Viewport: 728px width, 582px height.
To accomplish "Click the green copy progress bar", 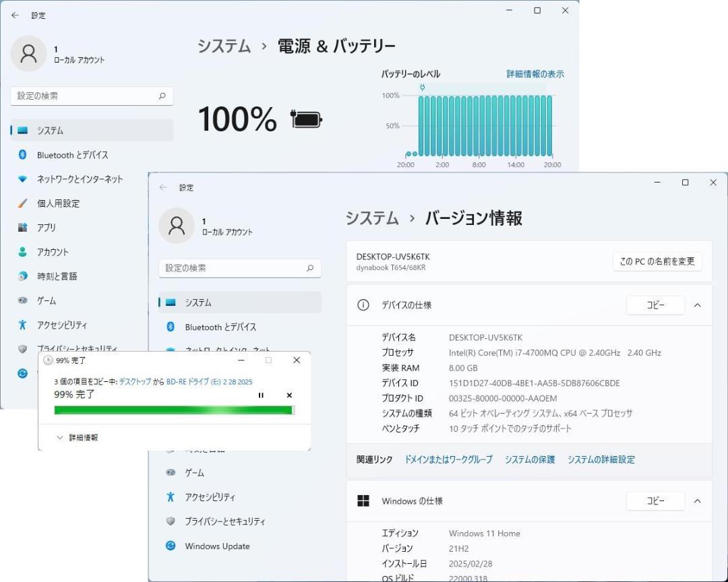I will tap(175, 410).
